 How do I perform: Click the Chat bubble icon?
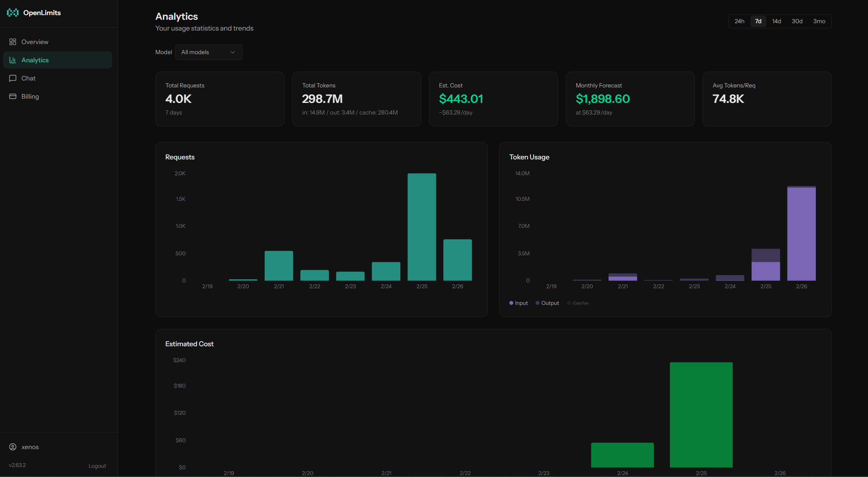point(13,78)
